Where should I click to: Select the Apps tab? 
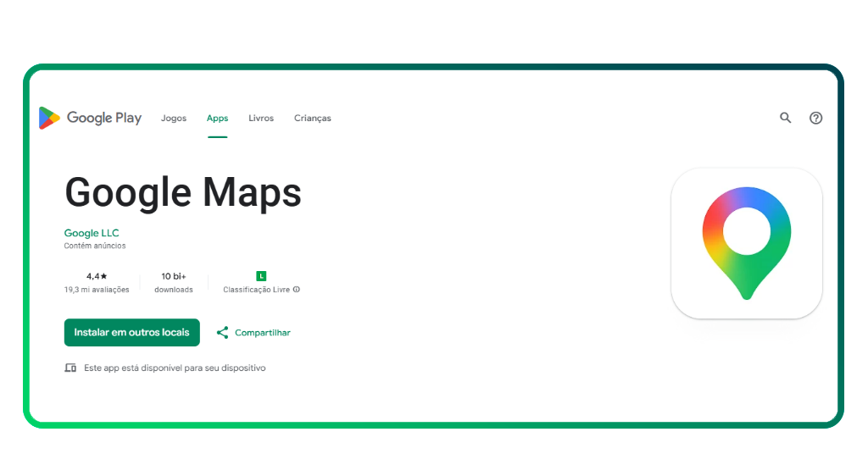click(x=217, y=119)
